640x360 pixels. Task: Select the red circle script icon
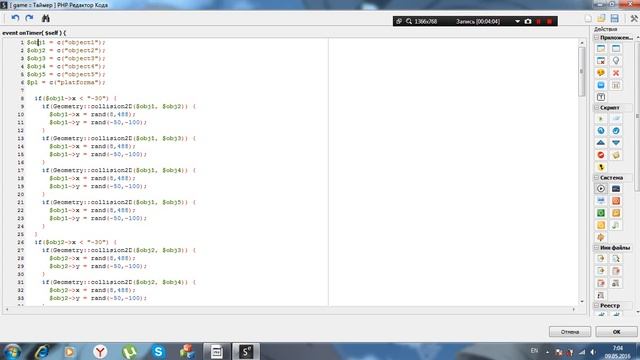click(x=601, y=155)
